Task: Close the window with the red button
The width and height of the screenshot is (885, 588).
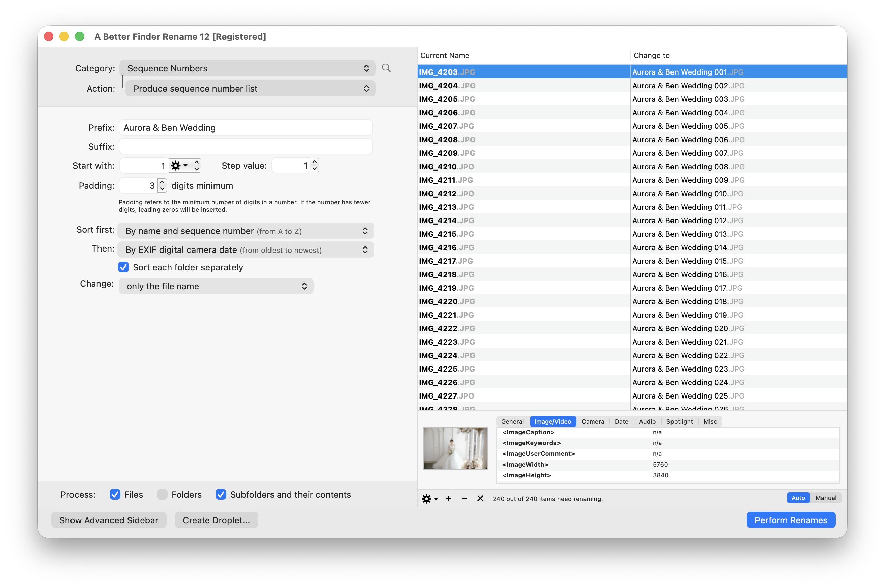Action: pyautogui.click(x=48, y=36)
